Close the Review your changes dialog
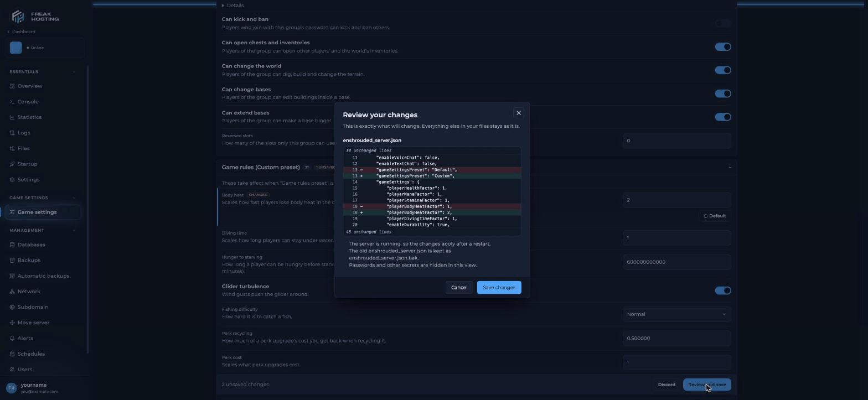This screenshot has height=400, width=868. 519,113
